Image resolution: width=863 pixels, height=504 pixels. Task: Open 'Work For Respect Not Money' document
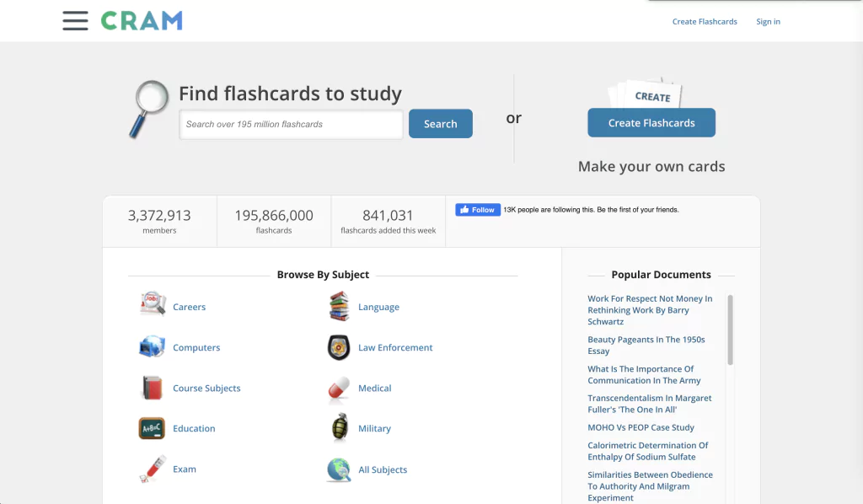pyautogui.click(x=650, y=310)
